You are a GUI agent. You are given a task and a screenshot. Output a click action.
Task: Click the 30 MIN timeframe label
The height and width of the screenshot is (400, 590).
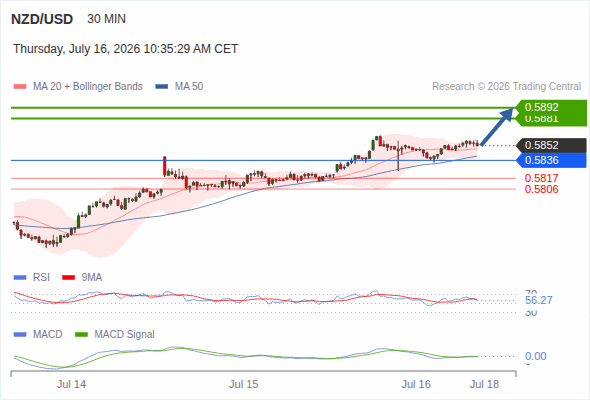coord(106,19)
